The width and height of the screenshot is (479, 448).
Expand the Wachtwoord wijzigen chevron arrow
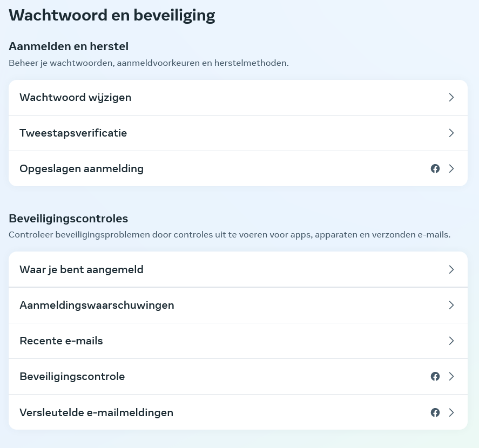coord(451,97)
